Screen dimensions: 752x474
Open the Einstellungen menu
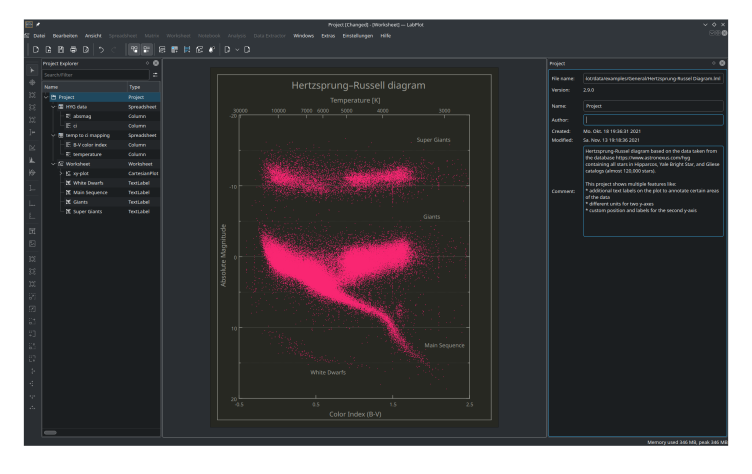(x=358, y=36)
